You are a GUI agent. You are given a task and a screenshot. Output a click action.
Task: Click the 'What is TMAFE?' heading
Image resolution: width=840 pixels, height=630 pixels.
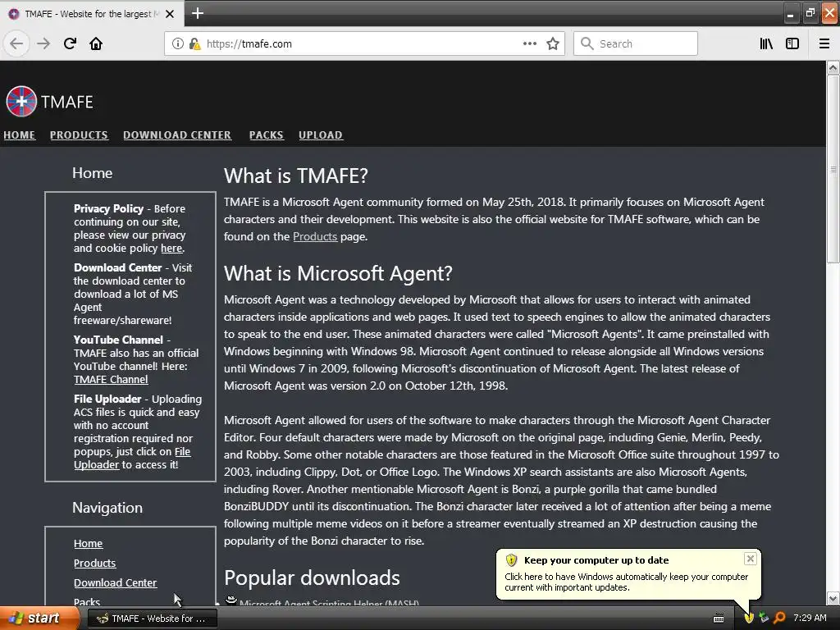click(295, 176)
